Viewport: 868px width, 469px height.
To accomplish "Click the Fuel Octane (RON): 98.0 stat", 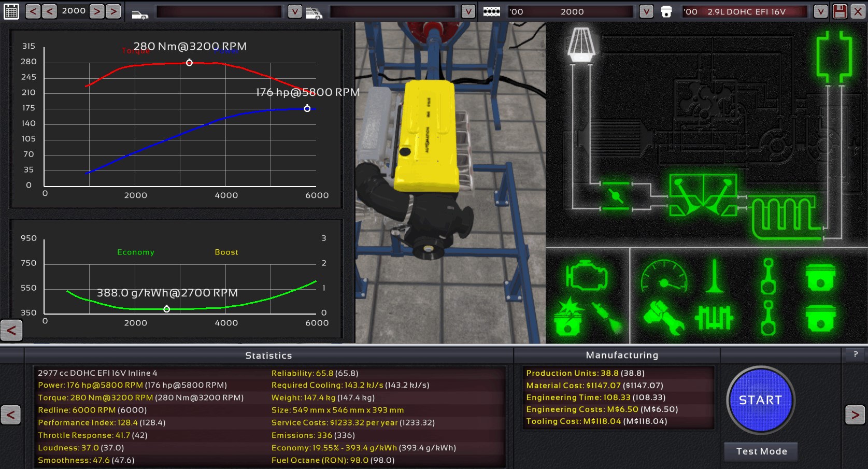I will click(x=333, y=460).
